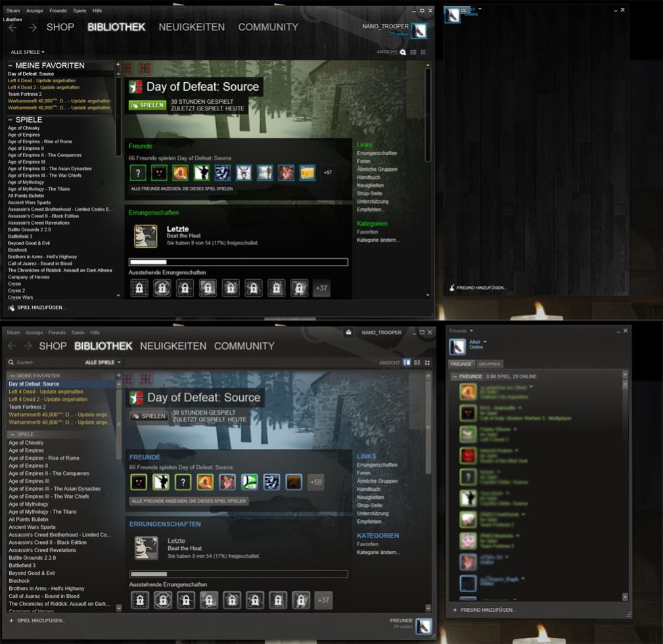Open Shop-Seite link in bottom window
663x644 pixels.
coord(369,505)
